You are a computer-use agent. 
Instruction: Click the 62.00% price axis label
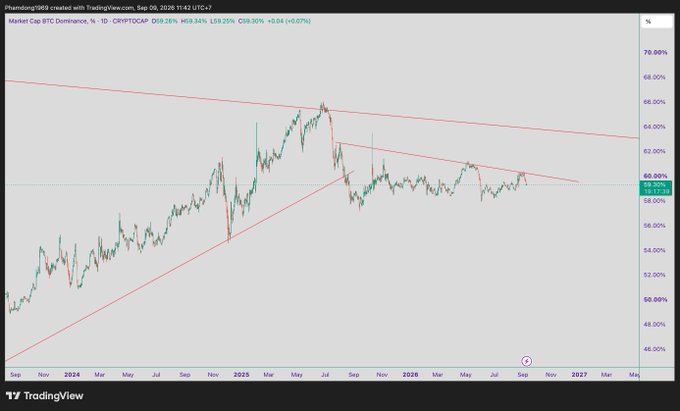(655, 151)
